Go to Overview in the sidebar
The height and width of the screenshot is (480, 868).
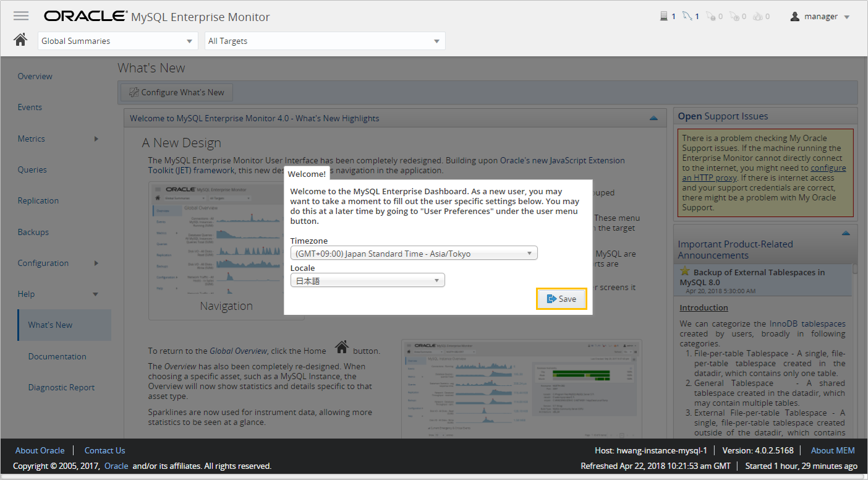pos(35,76)
